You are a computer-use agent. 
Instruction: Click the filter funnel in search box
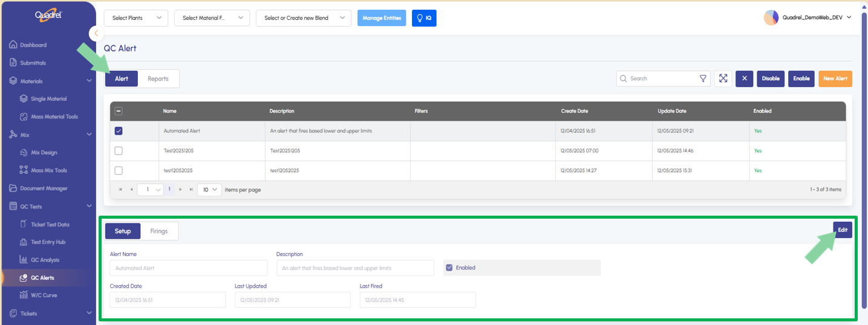coord(703,79)
